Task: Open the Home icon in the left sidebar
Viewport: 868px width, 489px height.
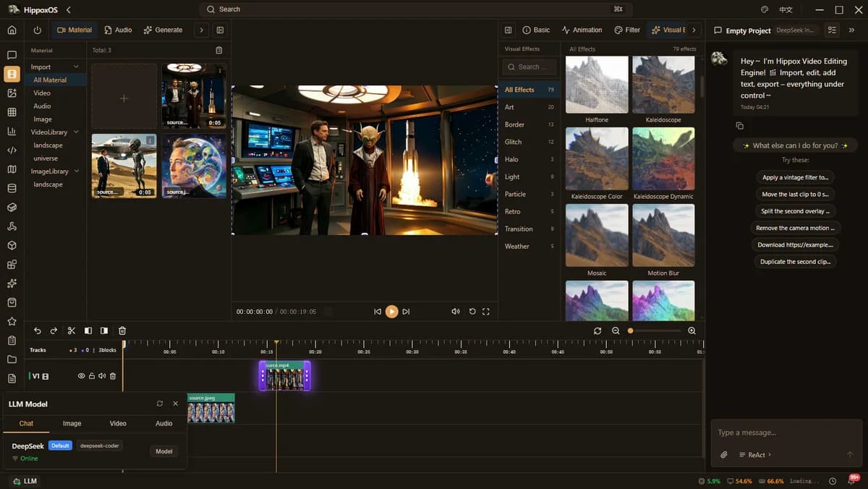Action: pos(12,30)
